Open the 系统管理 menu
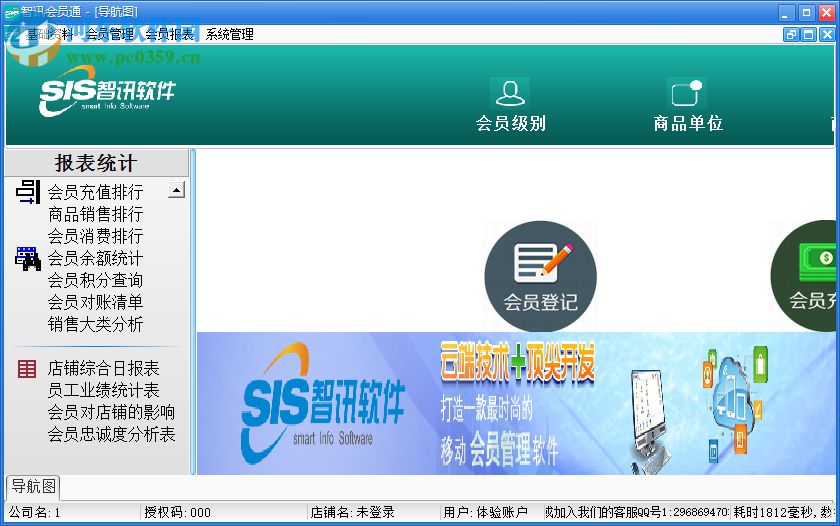The width and height of the screenshot is (840, 526). 230,35
